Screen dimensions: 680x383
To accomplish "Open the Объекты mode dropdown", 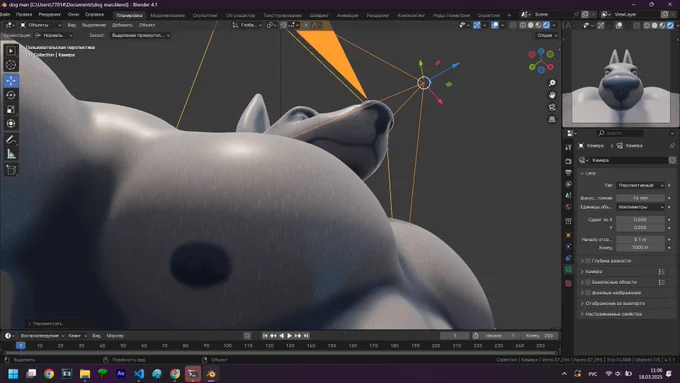I will coord(40,25).
